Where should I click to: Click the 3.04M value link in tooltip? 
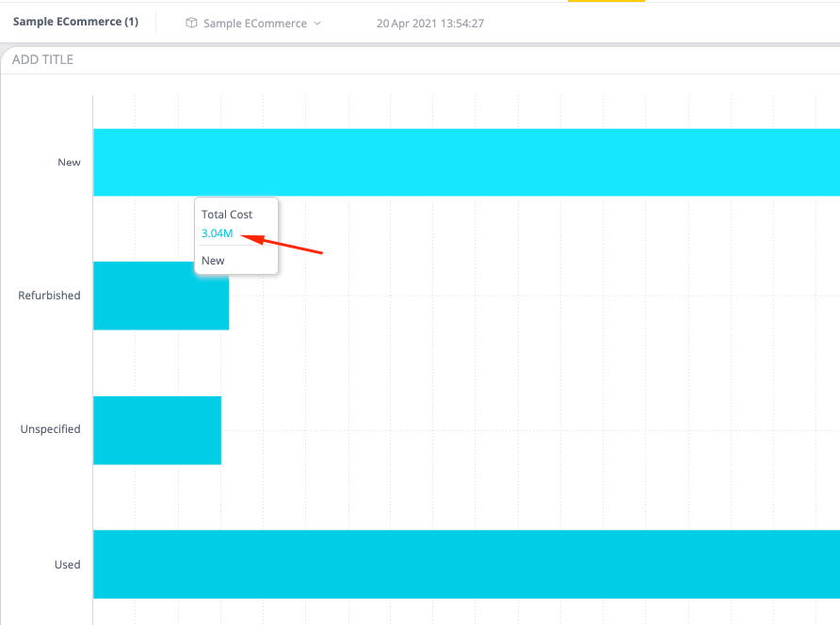coord(215,233)
